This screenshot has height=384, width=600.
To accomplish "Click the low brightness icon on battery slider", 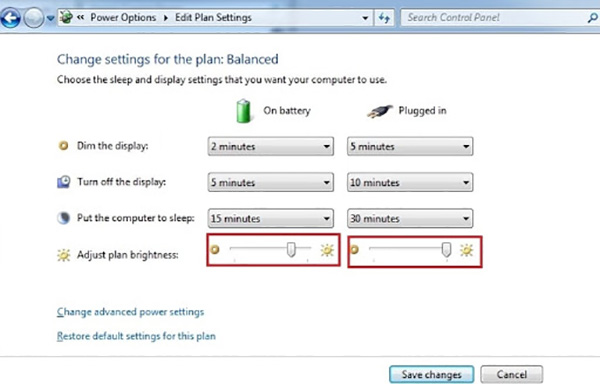I will [x=215, y=250].
